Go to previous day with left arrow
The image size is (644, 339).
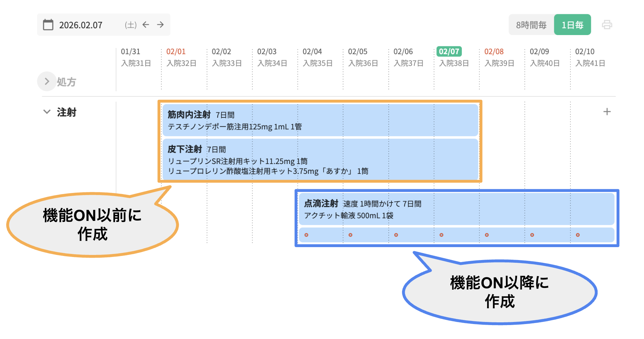pyautogui.click(x=146, y=25)
